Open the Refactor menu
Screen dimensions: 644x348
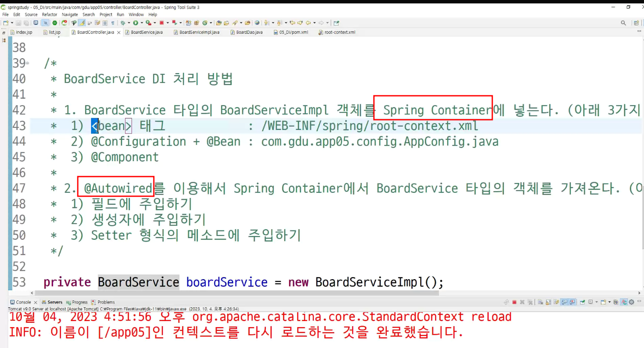click(50, 15)
